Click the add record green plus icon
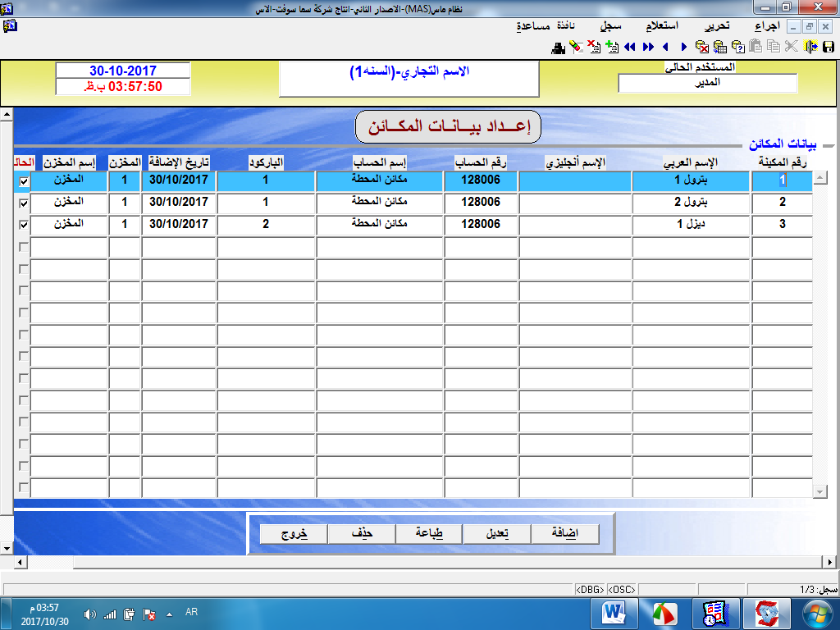This screenshot has width=840, height=630. coord(610,47)
